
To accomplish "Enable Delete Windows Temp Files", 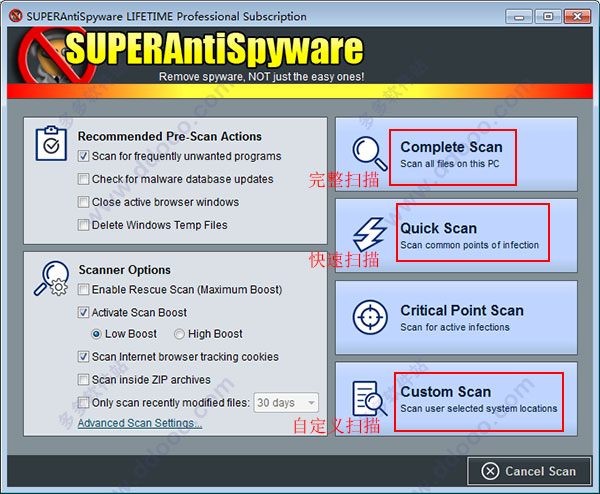I will 83,225.
